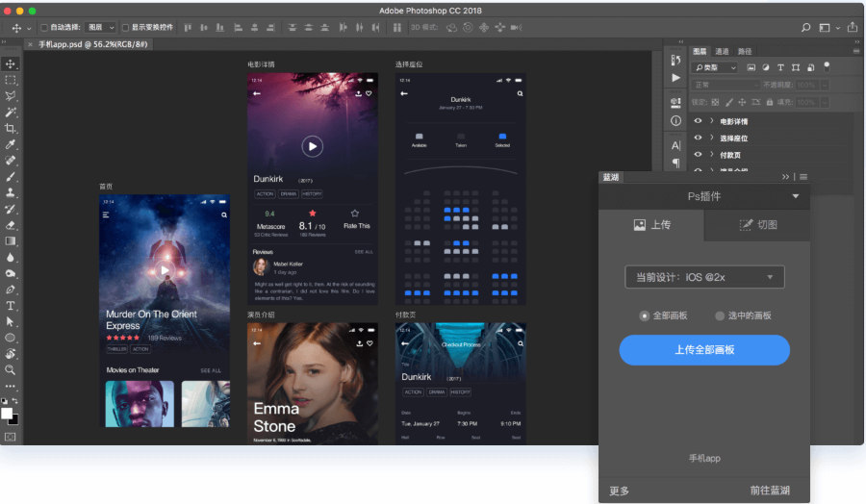The width and height of the screenshot is (866, 504).
Task: Switch to the 图层 tab
Action: point(700,51)
